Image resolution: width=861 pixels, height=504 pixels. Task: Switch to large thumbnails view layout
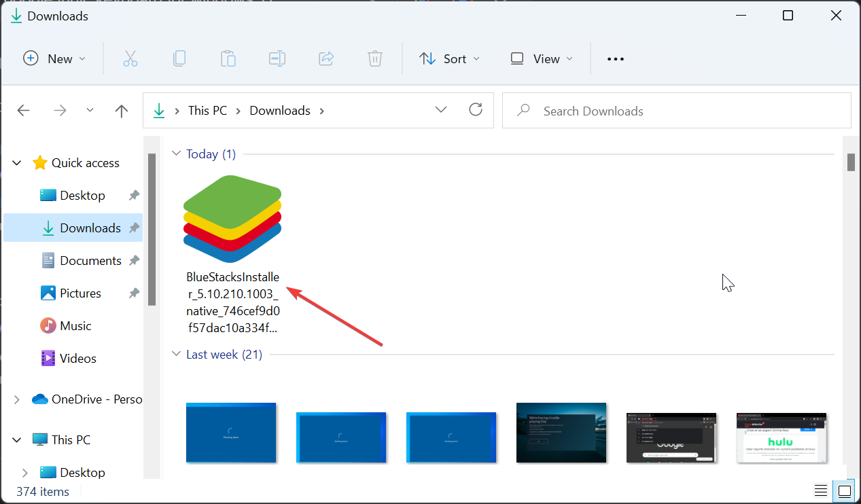pyautogui.click(x=844, y=490)
